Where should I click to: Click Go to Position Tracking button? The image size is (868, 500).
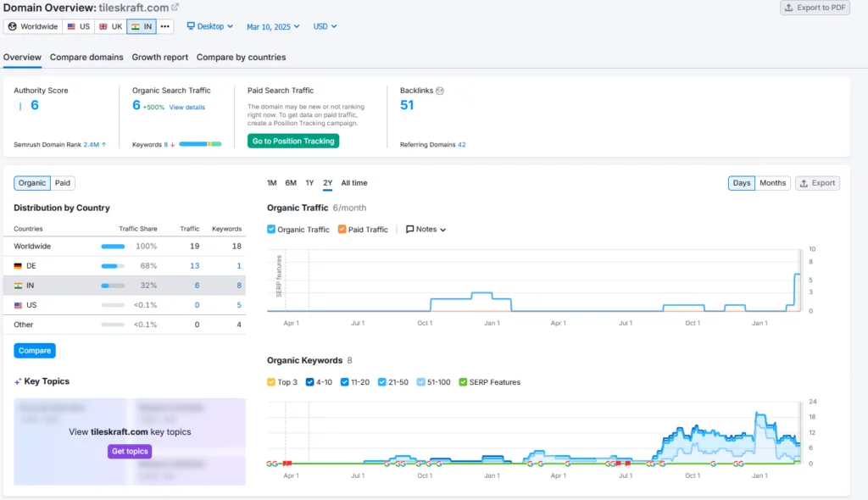[x=293, y=142]
